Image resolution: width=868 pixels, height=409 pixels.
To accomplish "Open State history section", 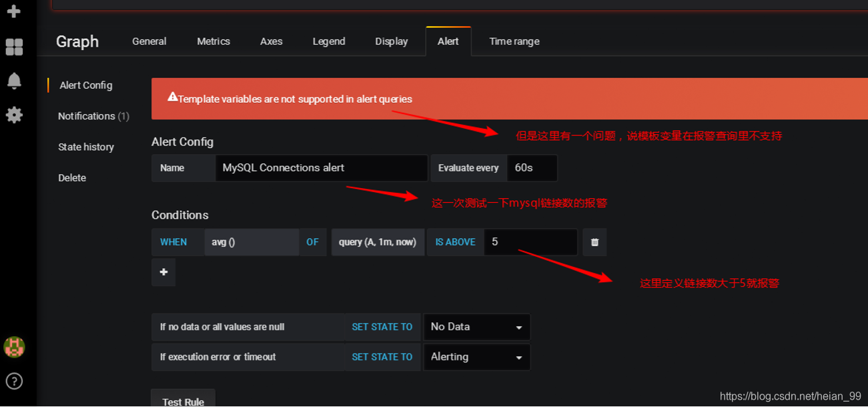I will (86, 147).
